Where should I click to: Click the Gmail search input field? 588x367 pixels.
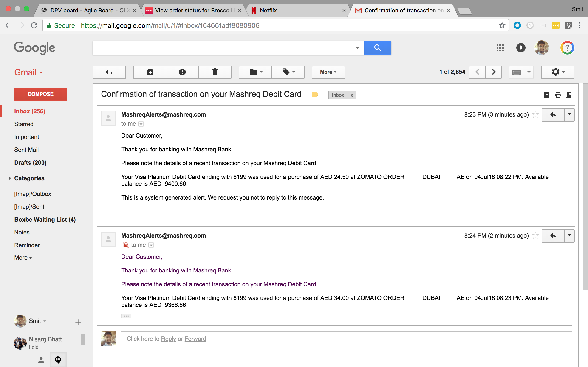click(x=223, y=47)
